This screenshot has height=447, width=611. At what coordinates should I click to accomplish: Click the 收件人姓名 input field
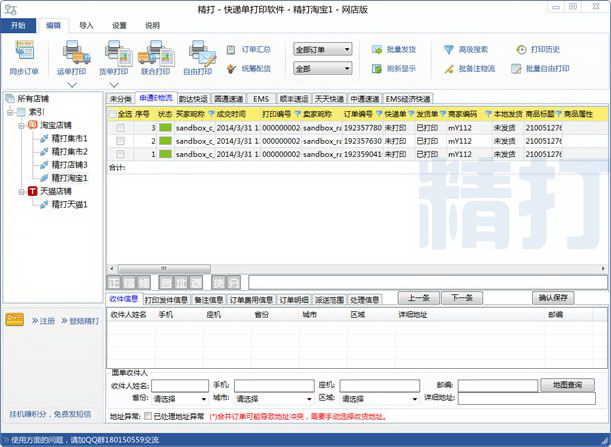pos(180,385)
